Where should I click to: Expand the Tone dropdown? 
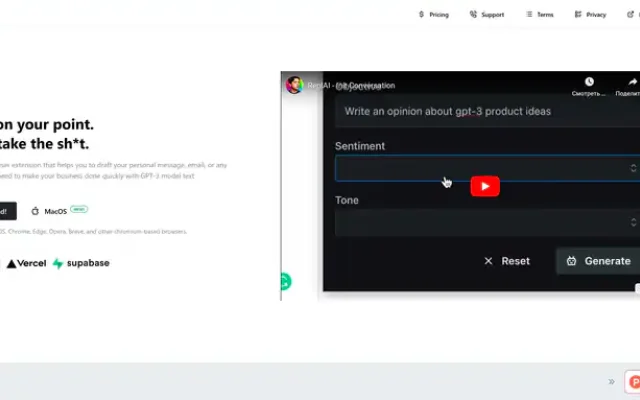487,222
